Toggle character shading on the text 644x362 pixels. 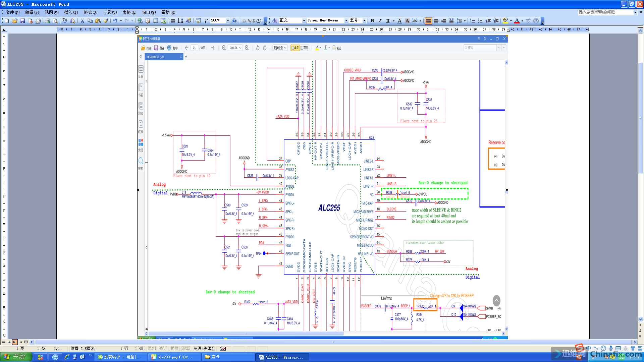tap(407, 21)
